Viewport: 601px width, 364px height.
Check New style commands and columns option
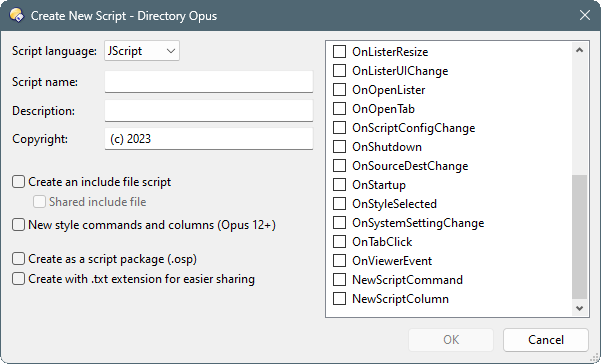coord(18,225)
